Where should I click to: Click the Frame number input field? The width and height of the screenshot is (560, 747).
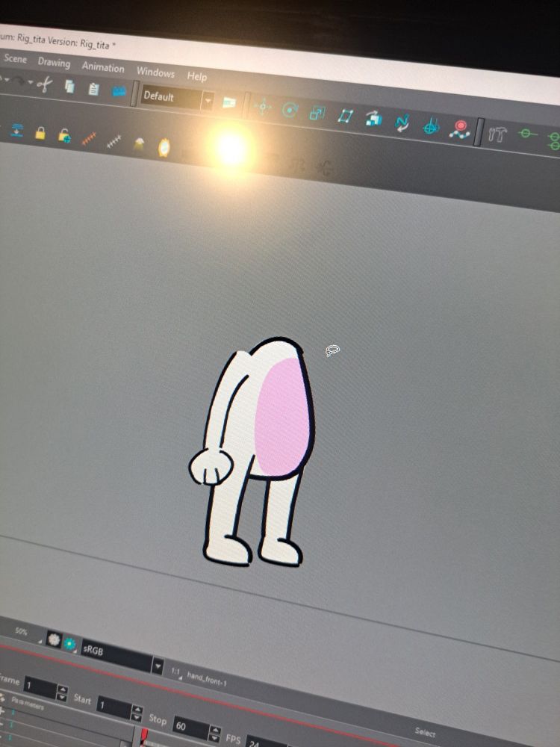click(x=40, y=687)
